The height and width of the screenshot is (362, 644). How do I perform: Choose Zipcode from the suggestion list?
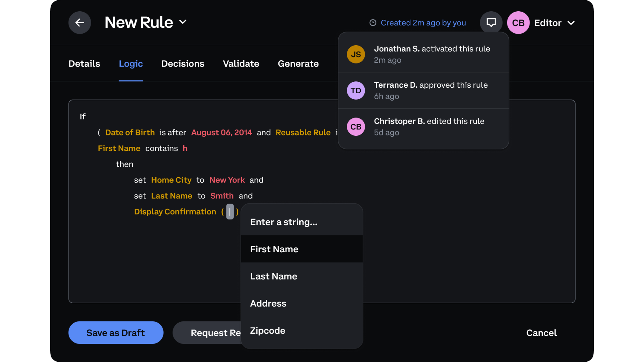click(302, 331)
